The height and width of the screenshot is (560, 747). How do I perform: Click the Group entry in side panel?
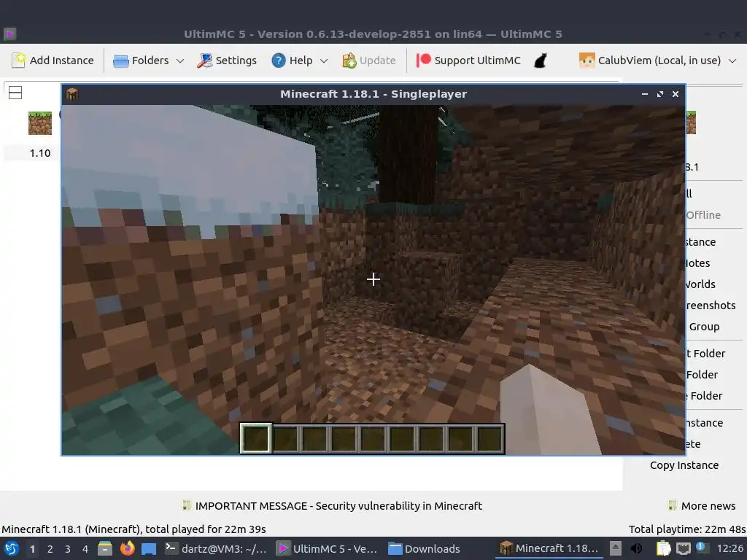tap(704, 327)
